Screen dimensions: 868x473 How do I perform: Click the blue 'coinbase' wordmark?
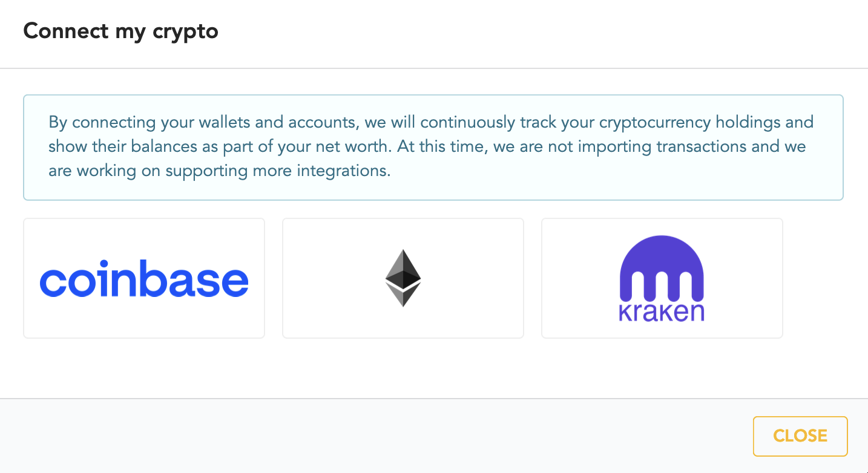tap(144, 279)
